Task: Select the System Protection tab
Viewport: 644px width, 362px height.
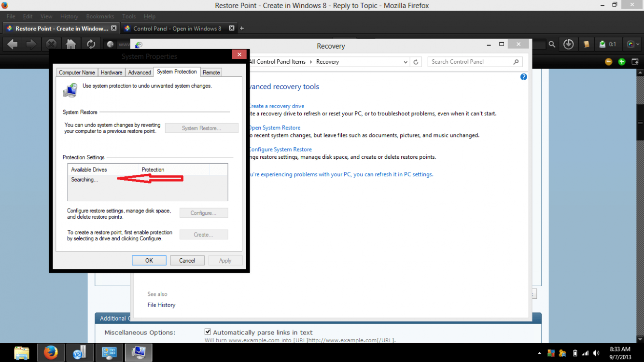Action: (x=177, y=71)
